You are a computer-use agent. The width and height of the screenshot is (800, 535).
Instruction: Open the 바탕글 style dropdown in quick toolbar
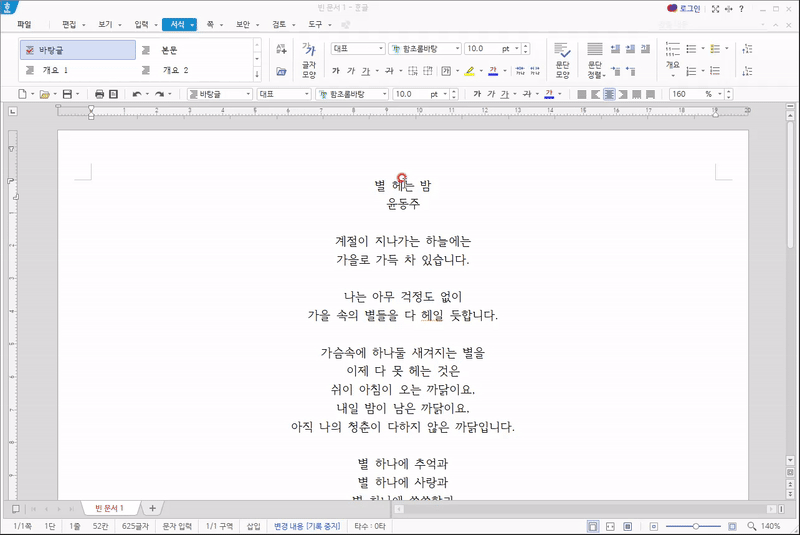tap(248, 94)
